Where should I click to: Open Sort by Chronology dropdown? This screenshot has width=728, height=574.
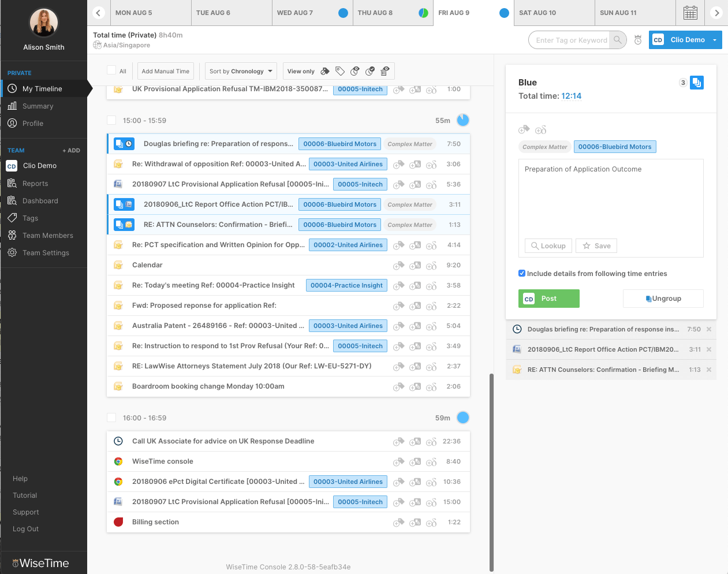[241, 71]
